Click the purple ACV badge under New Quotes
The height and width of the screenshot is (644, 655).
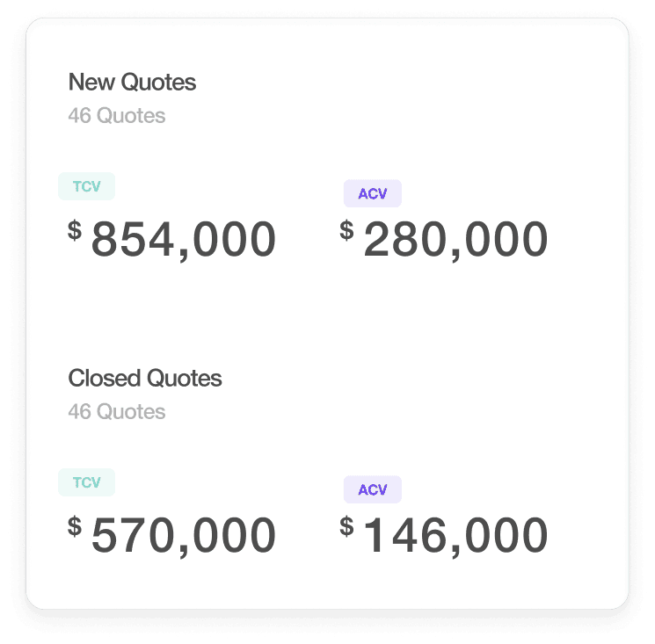pyautogui.click(x=373, y=193)
